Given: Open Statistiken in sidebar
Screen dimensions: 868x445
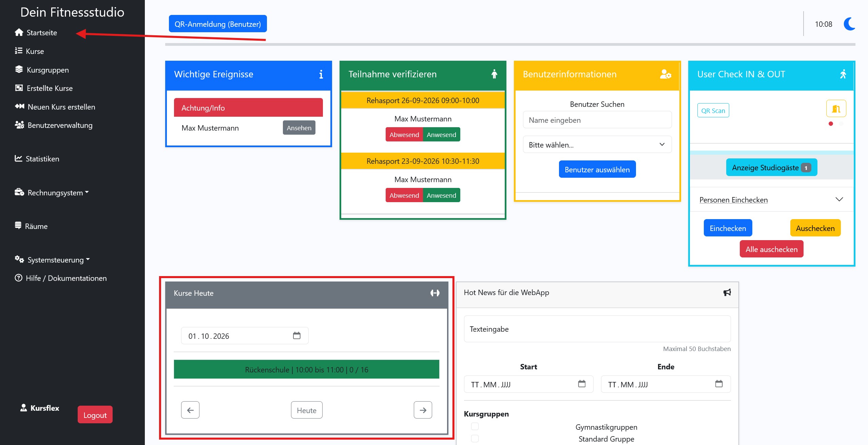Looking at the screenshot, I should coord(37,159).
